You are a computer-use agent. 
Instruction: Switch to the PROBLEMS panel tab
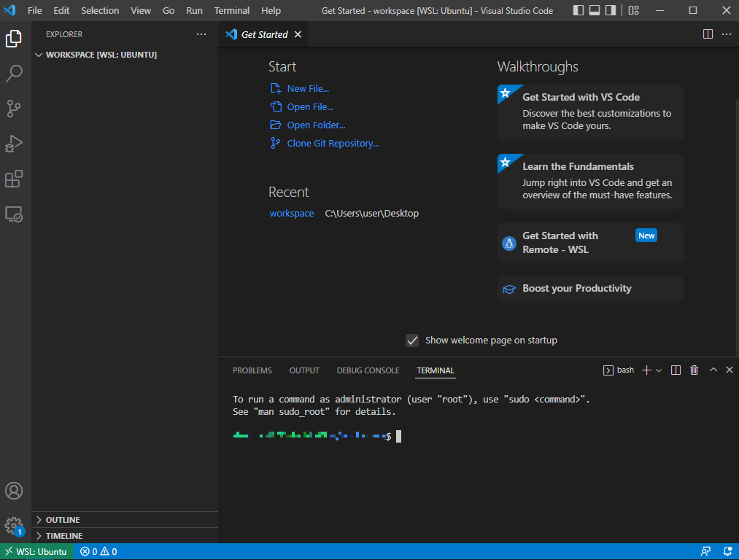(x=252, y=370)
